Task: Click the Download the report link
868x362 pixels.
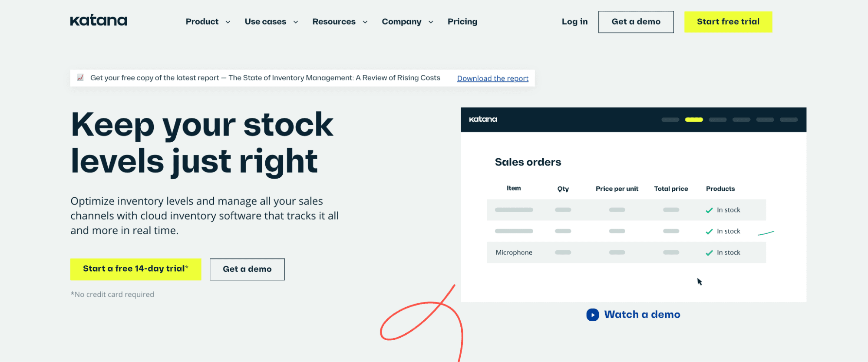Action: click(493, 78)
